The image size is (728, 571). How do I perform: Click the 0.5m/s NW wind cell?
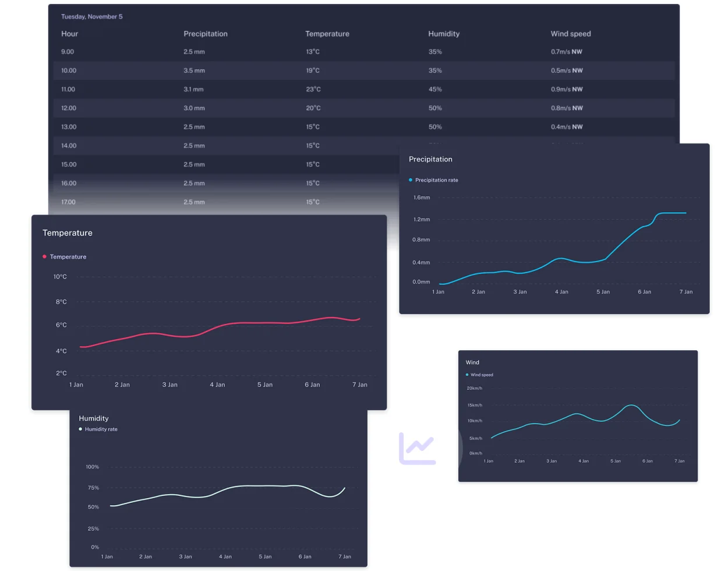click(567, 71)
